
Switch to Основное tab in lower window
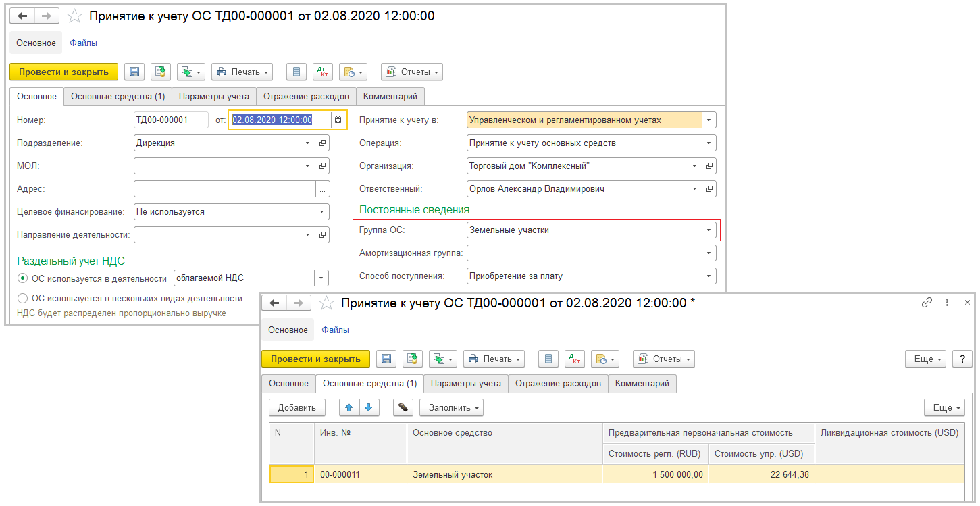tap(288, 384)
